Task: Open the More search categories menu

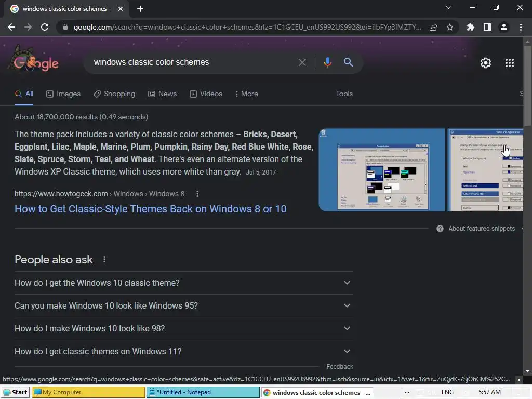Action: pos(247,94)
